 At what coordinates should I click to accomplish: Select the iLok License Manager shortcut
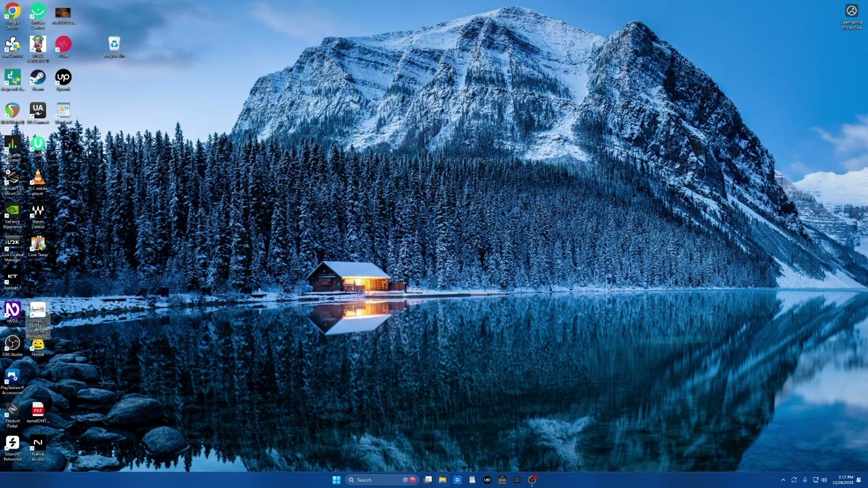point(12,249)
